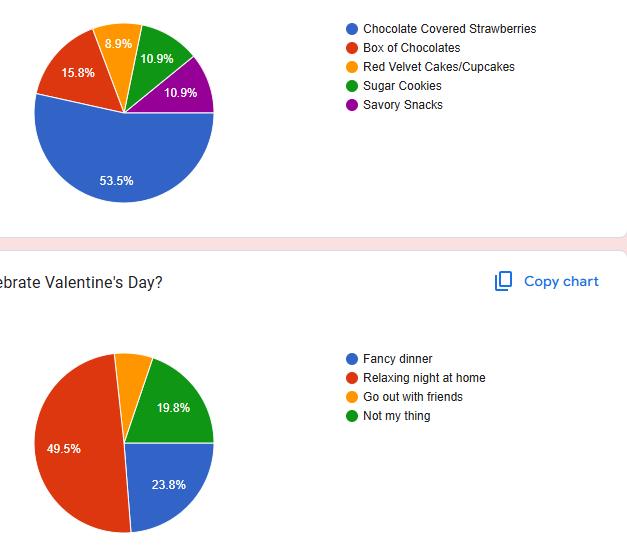Click the blue Fancy dinner legend dot
627x552 pixels.
tap(352, 359)
